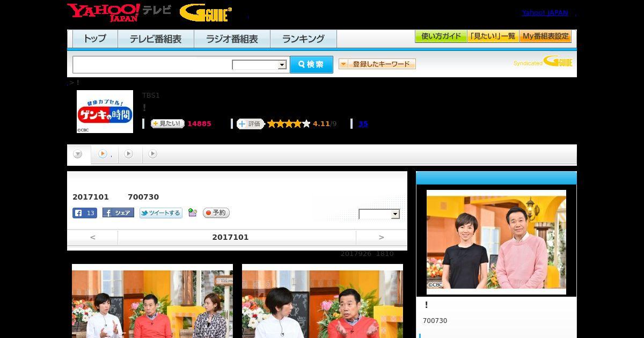The width and height of the screenshot is (644, 338).
Task: Select the first down-arrow sub tab
Action: [x=78, y=155]
